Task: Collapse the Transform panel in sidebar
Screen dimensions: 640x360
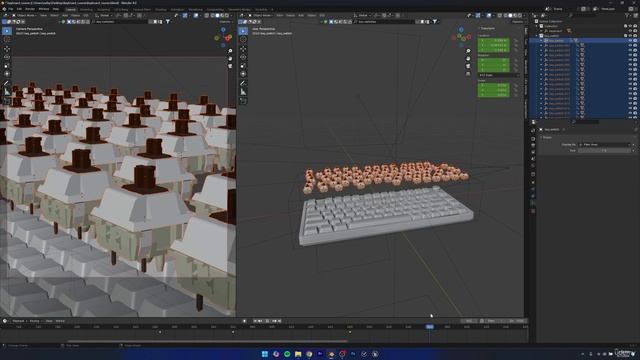Action: 487,29
